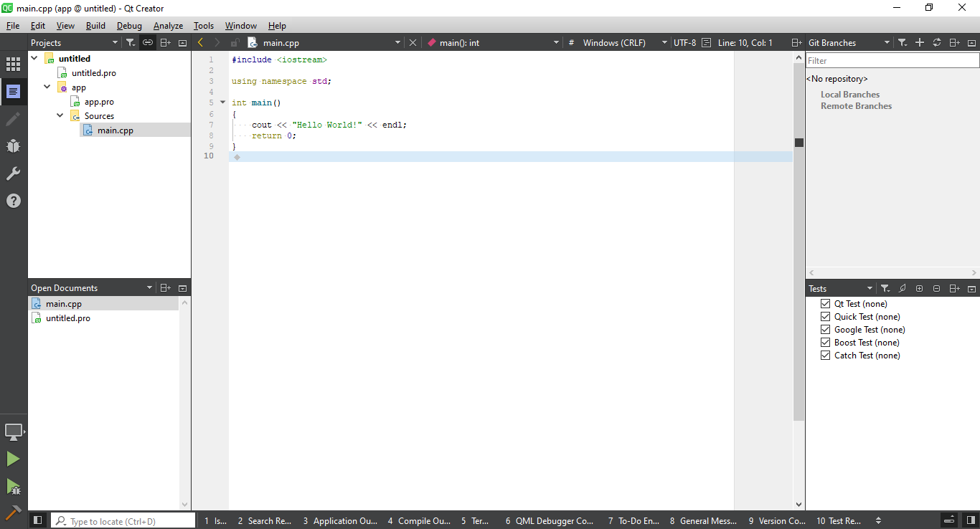Split the Open Documents panel
980x529 pixels.
click(x=165, y=288)
